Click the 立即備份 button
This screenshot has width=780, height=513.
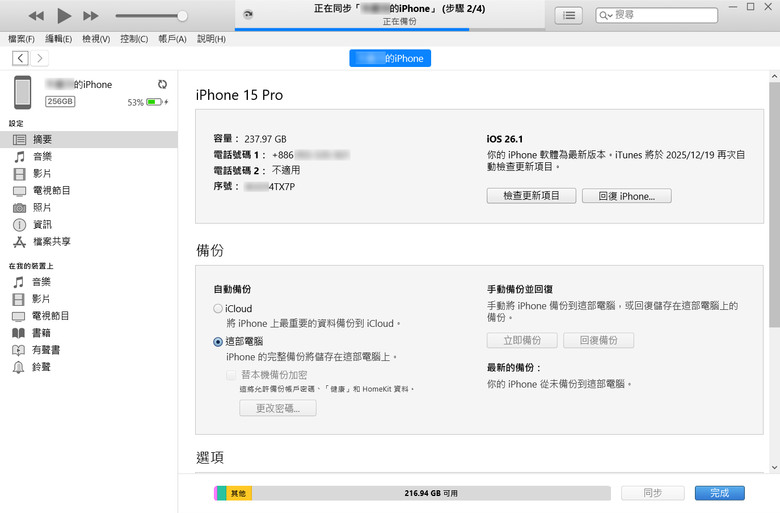(522, 340)
